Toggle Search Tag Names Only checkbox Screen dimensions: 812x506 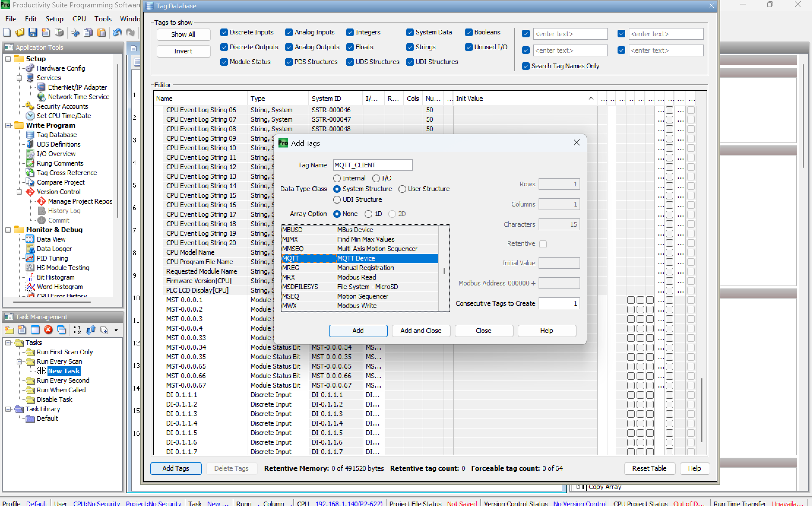526,66
